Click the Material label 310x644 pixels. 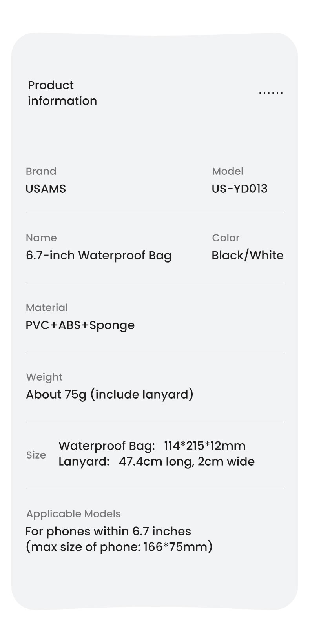click(x=47, y=308)
